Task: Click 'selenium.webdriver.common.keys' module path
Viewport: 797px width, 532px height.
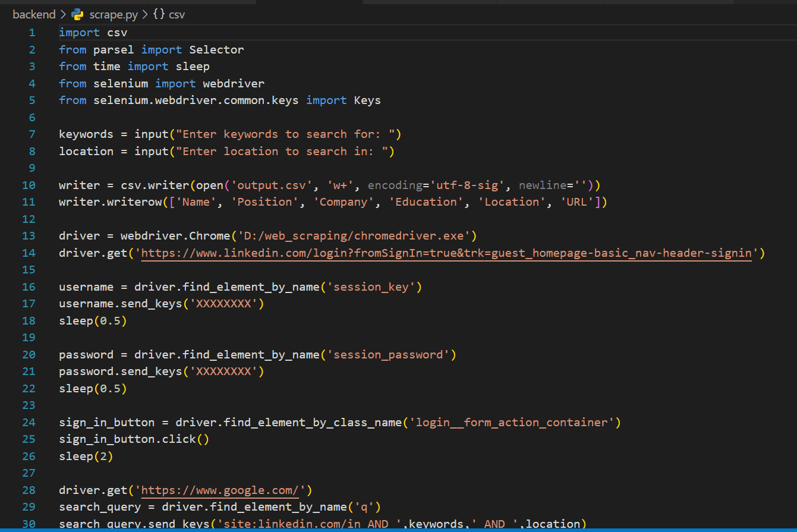Action: pos(196,100)
